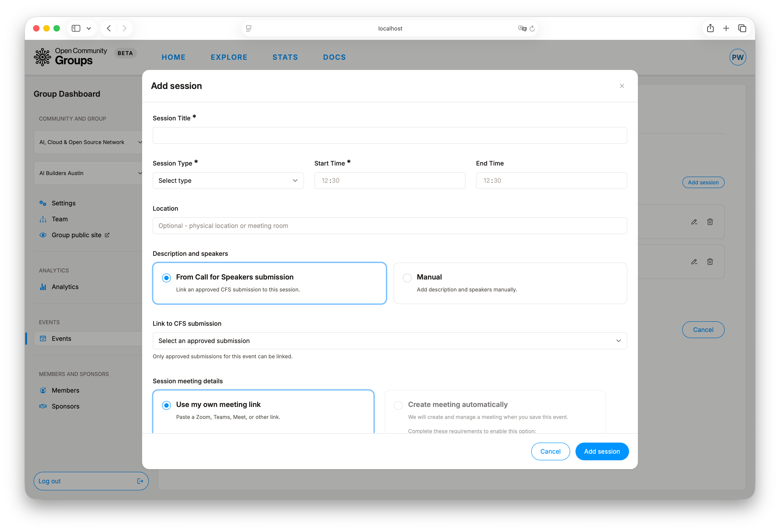This screenshot has height=532, width=780.
Task: Go to the HOME nav item
Action: [x=174, y=57]
